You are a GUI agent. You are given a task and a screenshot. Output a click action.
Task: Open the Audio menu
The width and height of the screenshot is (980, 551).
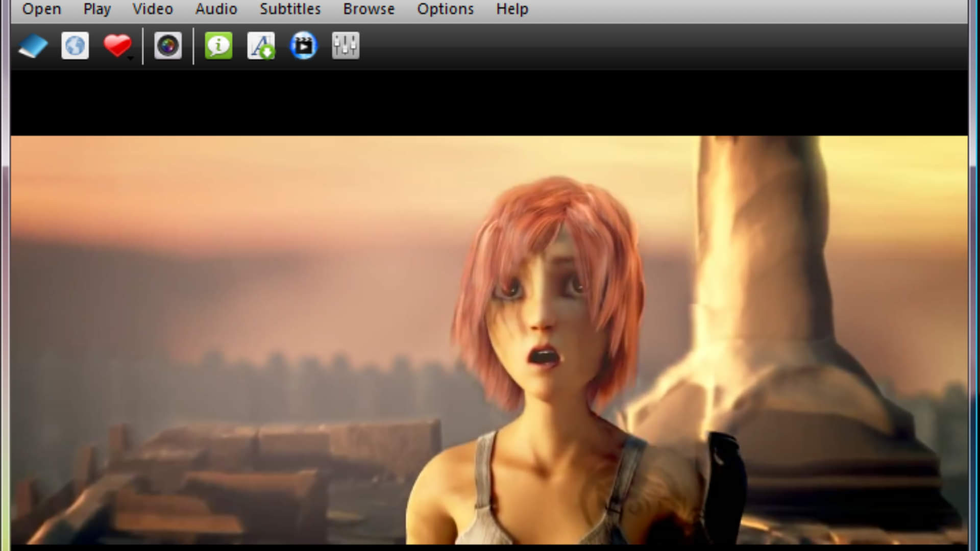click(x=216, y=9)
